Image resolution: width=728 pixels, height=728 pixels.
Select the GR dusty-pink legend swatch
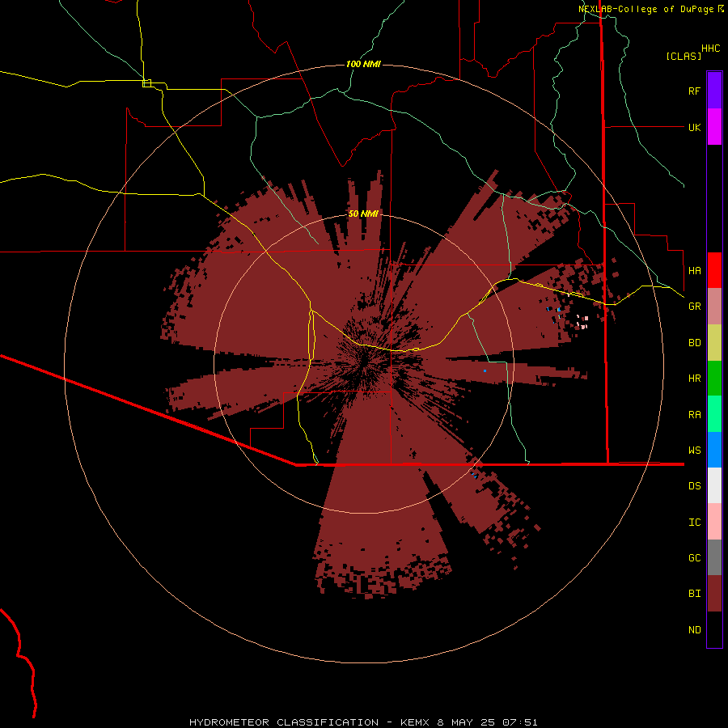coord(714,307)
